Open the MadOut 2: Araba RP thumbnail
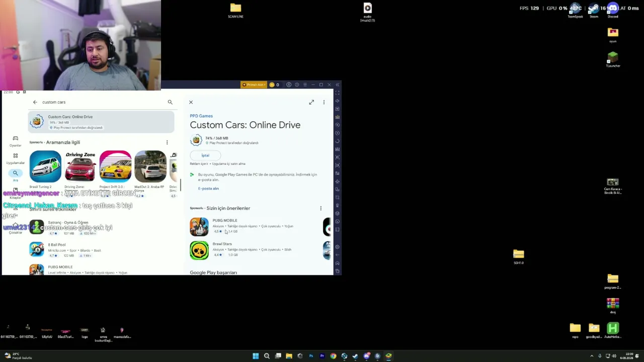 click(x=150, y=166)
